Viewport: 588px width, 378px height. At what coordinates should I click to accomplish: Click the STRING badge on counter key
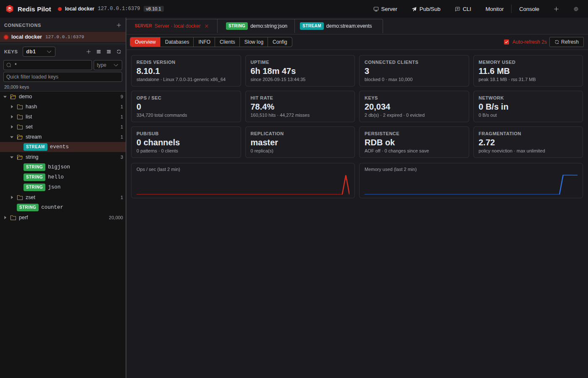pos(28,207)
